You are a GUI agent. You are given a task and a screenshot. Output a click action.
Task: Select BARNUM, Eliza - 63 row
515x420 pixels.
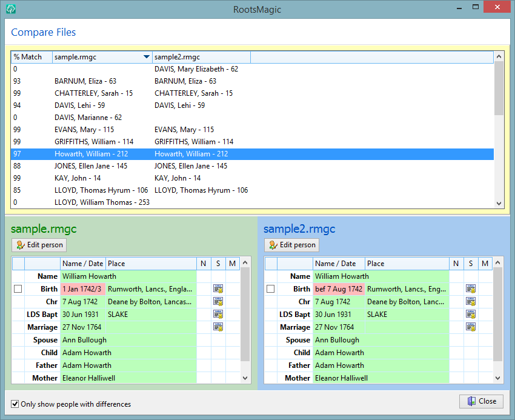(252, 81)
